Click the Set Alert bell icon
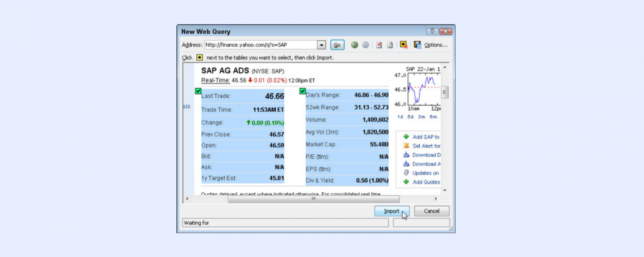Viewport: 644px width, 257px height. pyautogui.click(x=405, y=146)
